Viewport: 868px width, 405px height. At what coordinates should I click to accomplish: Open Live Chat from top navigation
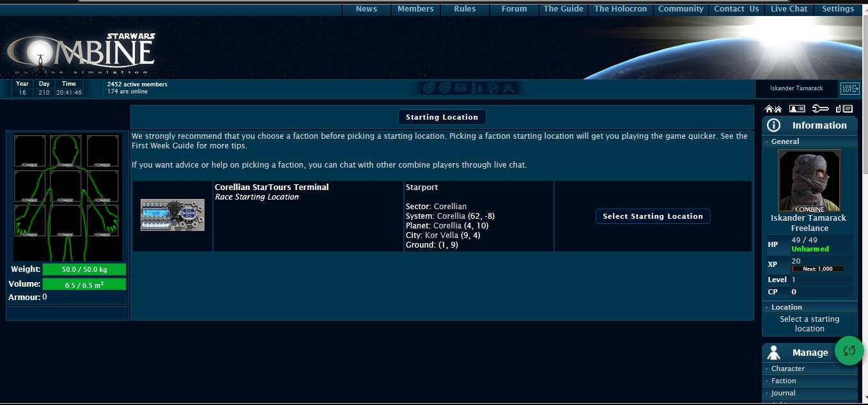(789, 9)
